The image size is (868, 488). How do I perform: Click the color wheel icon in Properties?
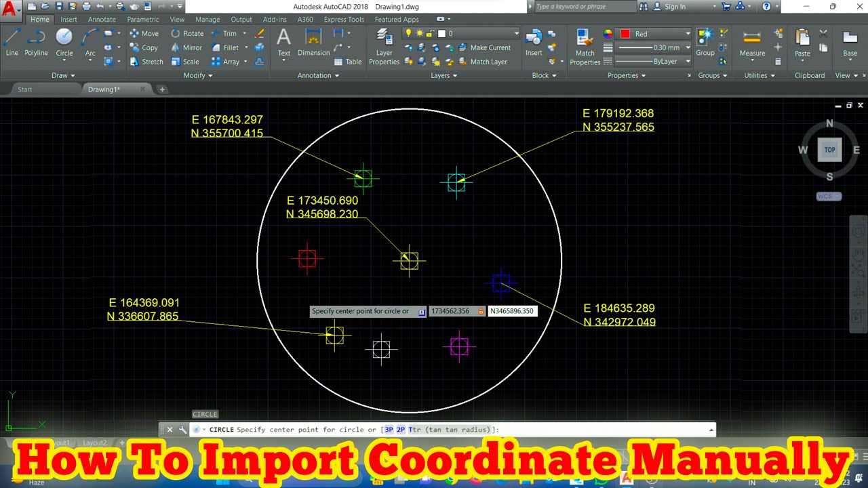[x=608, y=33]
